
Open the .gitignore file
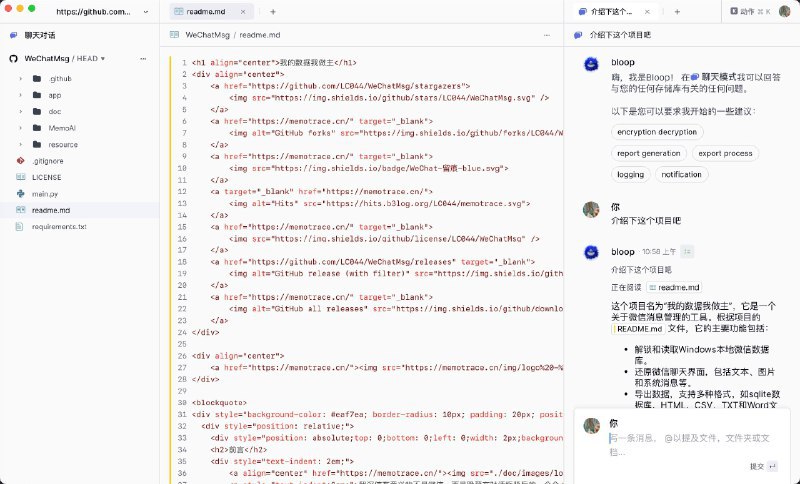tap(48, 160)
